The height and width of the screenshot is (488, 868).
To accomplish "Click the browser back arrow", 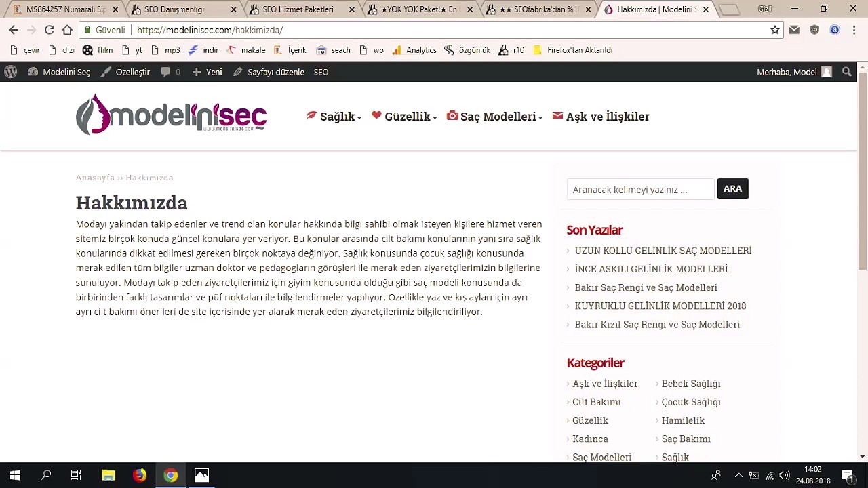I will tap(14, 30).
